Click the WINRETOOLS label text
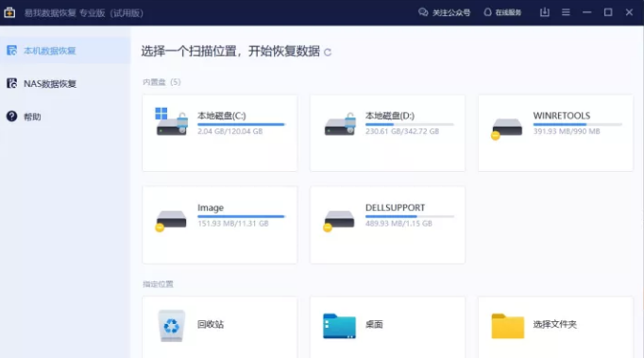 (x=562, y=116)
